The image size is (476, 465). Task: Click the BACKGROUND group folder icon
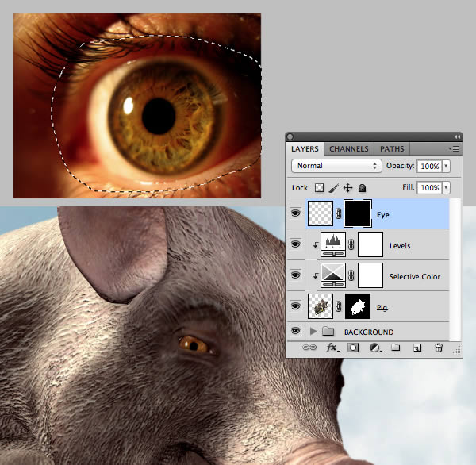click(328, 331)
